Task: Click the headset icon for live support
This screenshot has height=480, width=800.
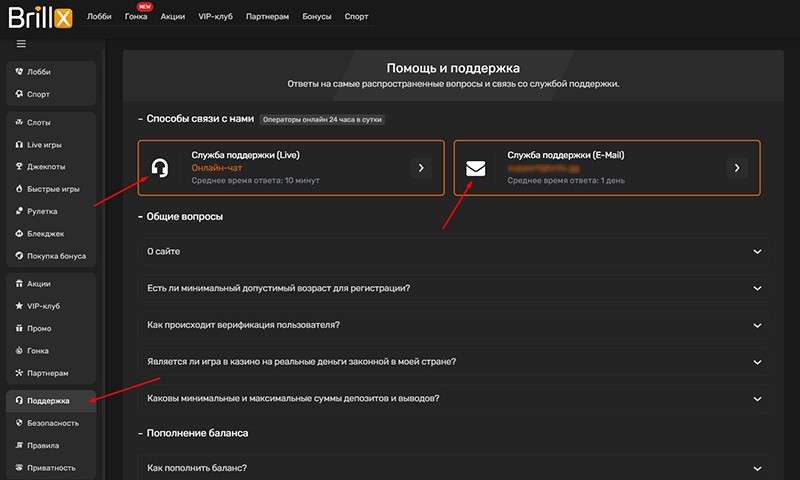Action: 159,168
